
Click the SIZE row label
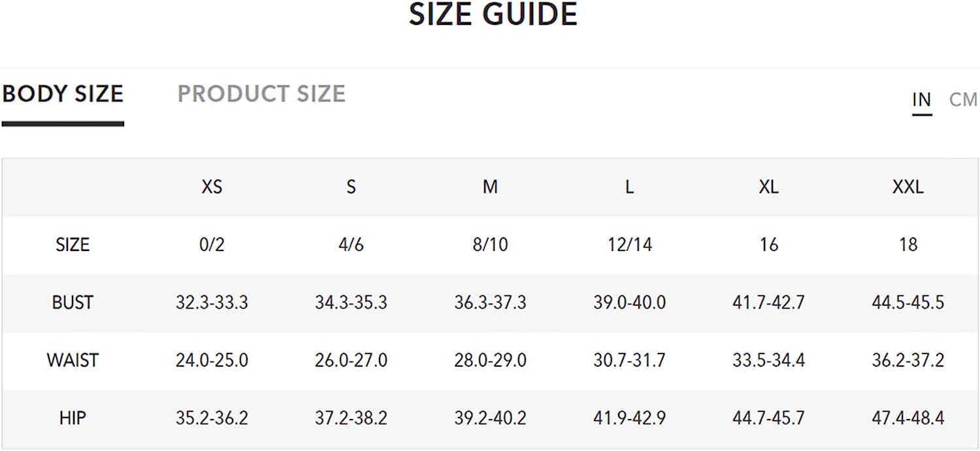(x=73, y=245)
